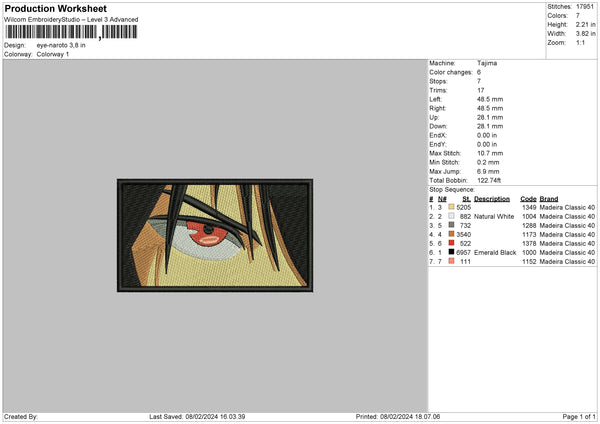Click the grey swatch for thread 732

[451, 225]
